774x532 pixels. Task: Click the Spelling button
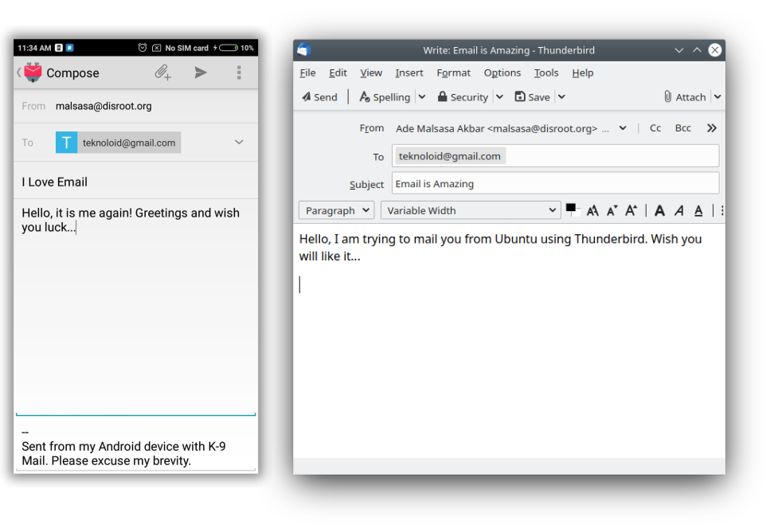pos(385,97)
